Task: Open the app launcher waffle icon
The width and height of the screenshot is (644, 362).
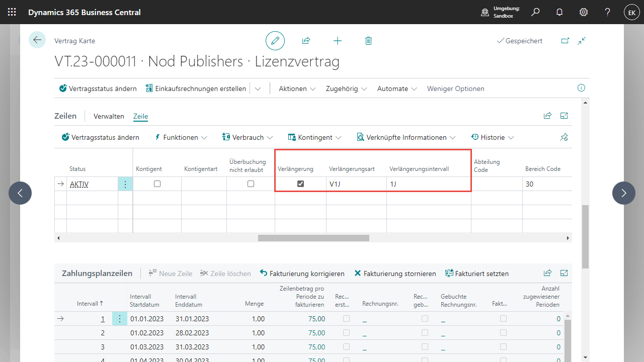Action: (x=12, y=12)
